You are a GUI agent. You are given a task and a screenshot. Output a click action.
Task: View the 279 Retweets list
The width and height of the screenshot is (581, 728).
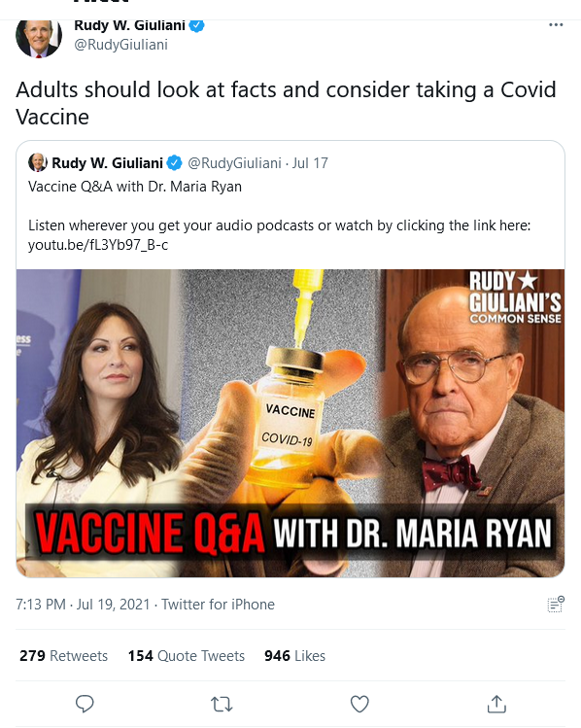63,655
